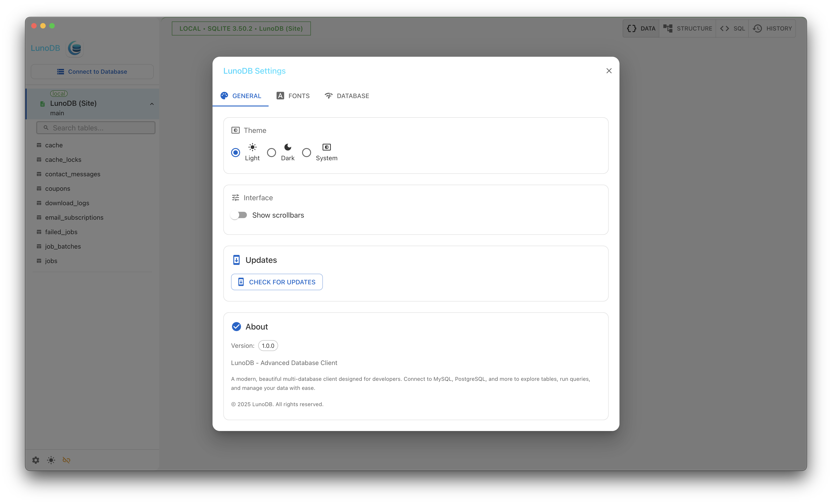Click the History clock icon
The width and height of the screenshot is (832, 504).
point(757,29)
